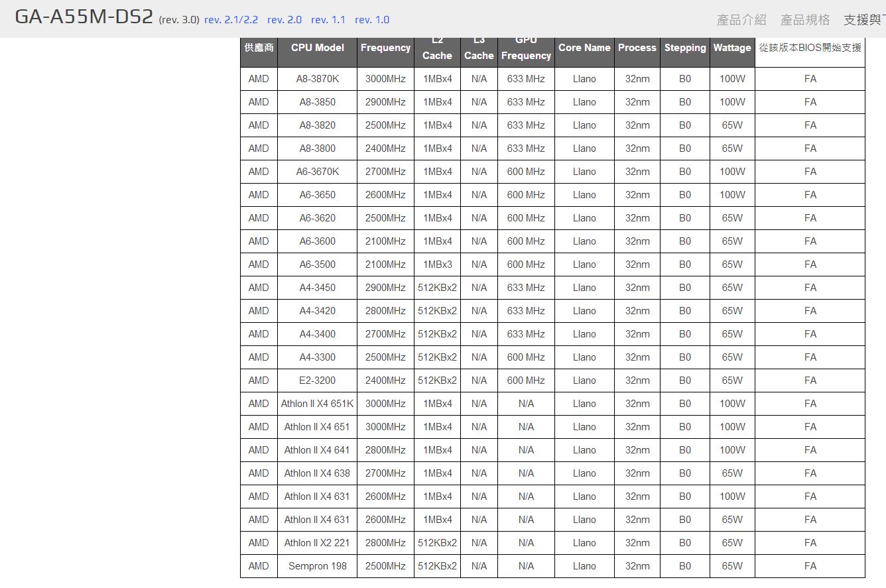Click FA in the A8-3870K row
Image resolution: width=886 pixels, height=588 pixels.
coord(810,79)
